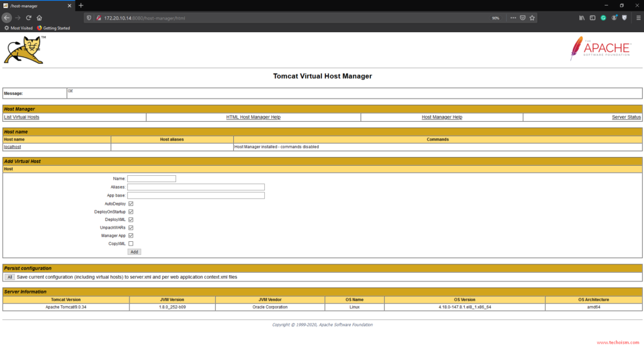Open the browser home page icon
The image size is (644, 348).
[40, 18]
